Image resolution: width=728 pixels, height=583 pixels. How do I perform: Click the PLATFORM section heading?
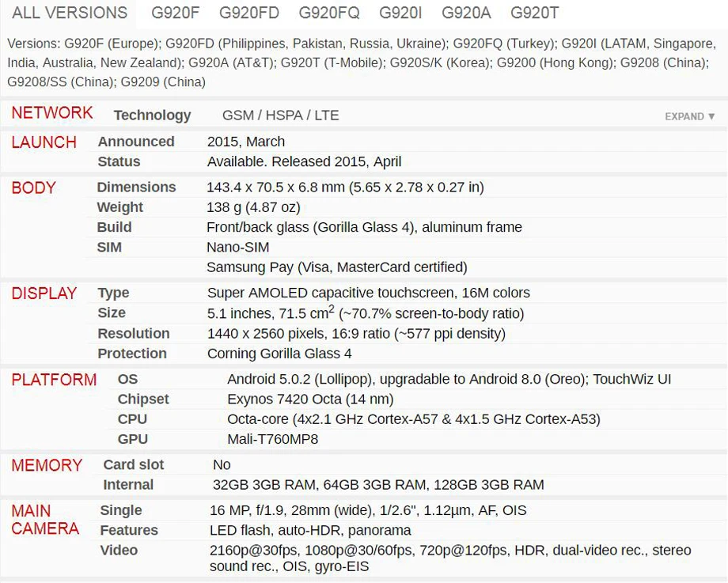click(54, 380)
